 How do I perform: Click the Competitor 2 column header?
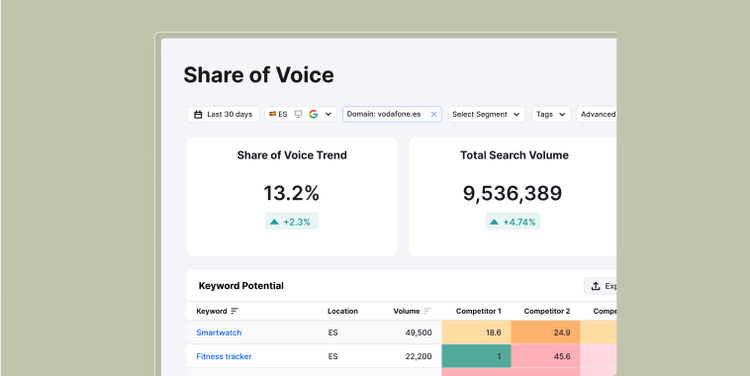(x=547, y=311)
